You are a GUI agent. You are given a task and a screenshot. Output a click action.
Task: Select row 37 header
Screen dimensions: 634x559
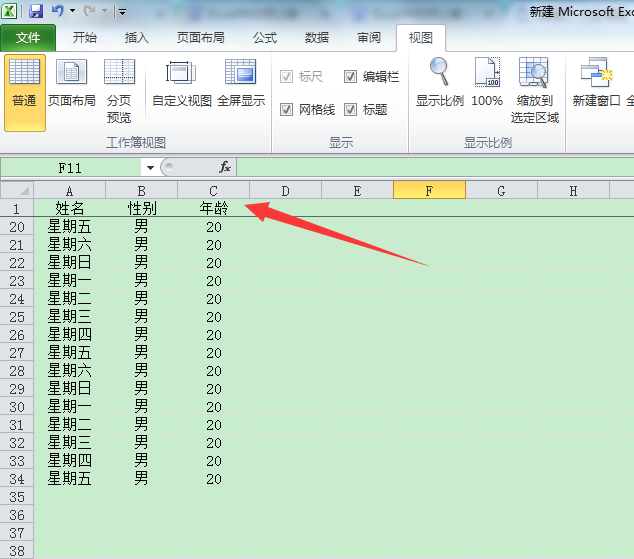(x=17, y=533)
